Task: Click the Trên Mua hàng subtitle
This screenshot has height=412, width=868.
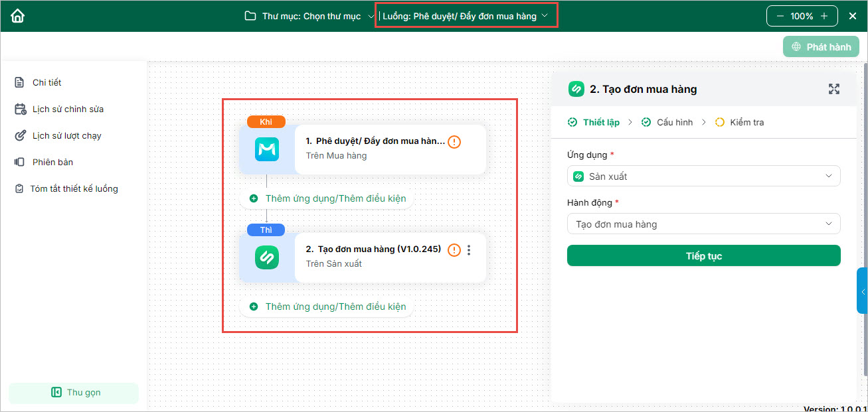Action: 336,155
